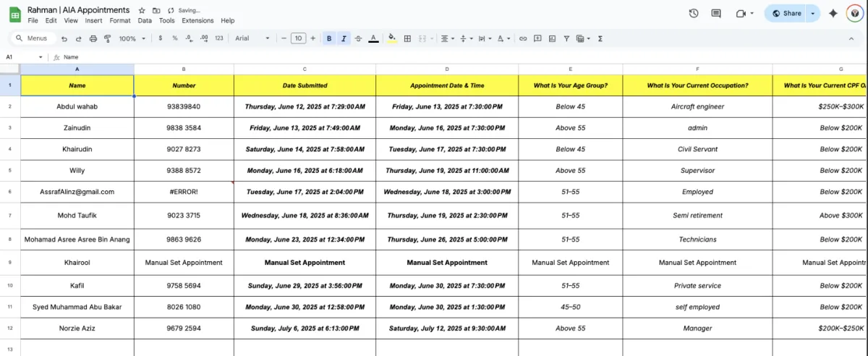Open the View menu
868x356 pixels.
71,21
